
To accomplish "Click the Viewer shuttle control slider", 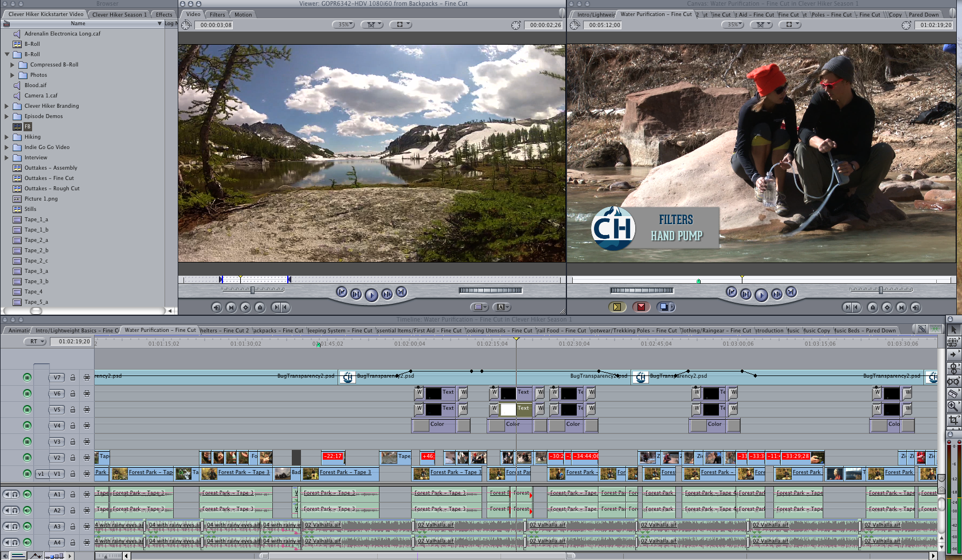I will (x=253, y=290).
